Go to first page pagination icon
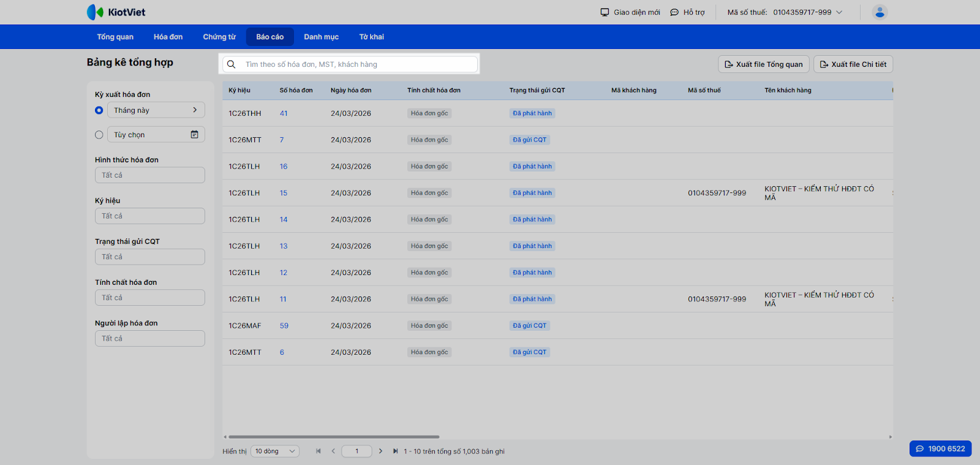The image size is (980, 465). click(x=318, y=452)
